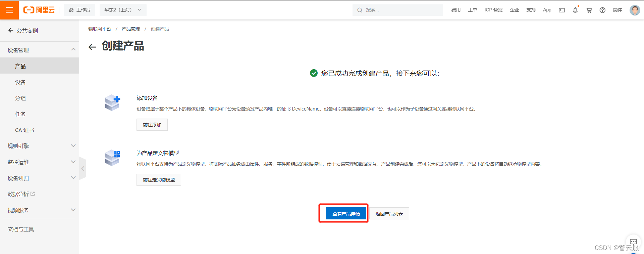Open the 数据分析 external link icon
This screenshot has width=644, height=254.
33,194
